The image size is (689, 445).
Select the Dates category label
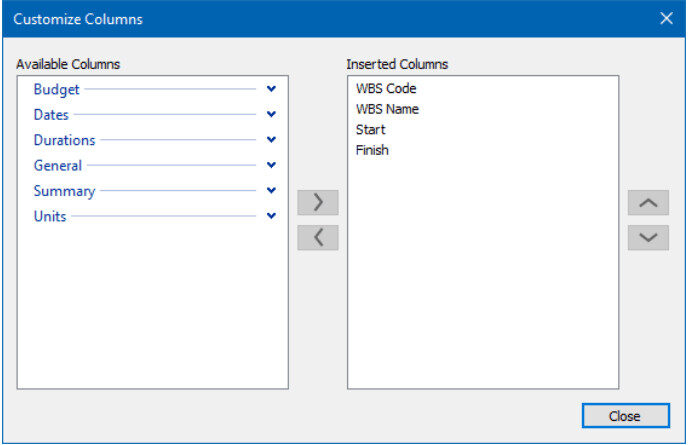(x=51, y=115)
